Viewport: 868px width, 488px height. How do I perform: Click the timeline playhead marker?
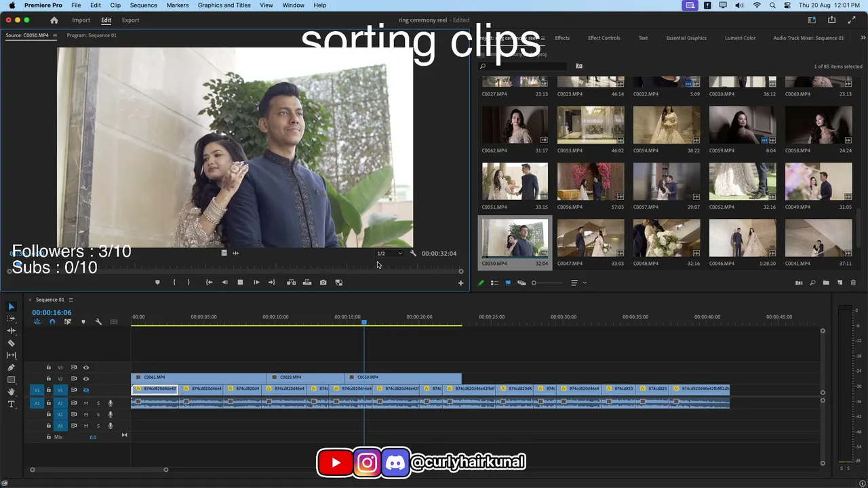[364, 323]
